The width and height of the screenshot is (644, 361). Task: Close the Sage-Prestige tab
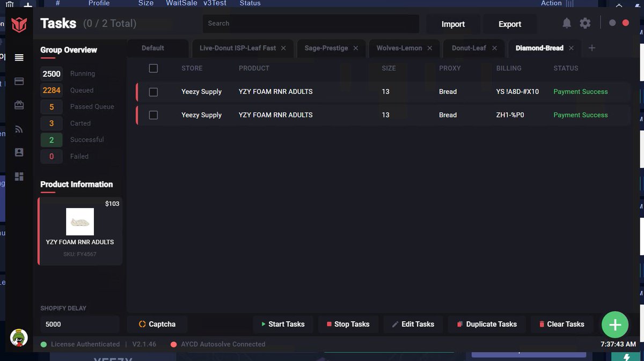point(355,48)
